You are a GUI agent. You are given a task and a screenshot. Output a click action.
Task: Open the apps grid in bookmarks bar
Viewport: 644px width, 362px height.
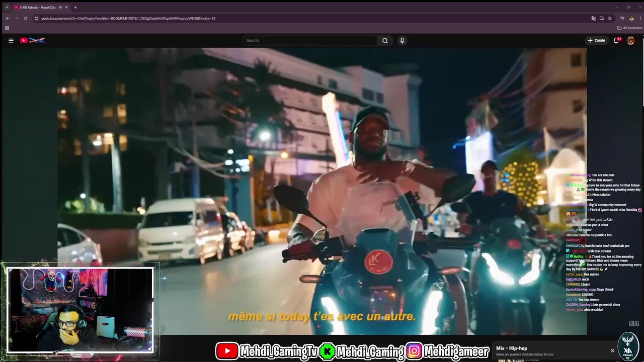(x=7, y=28)
